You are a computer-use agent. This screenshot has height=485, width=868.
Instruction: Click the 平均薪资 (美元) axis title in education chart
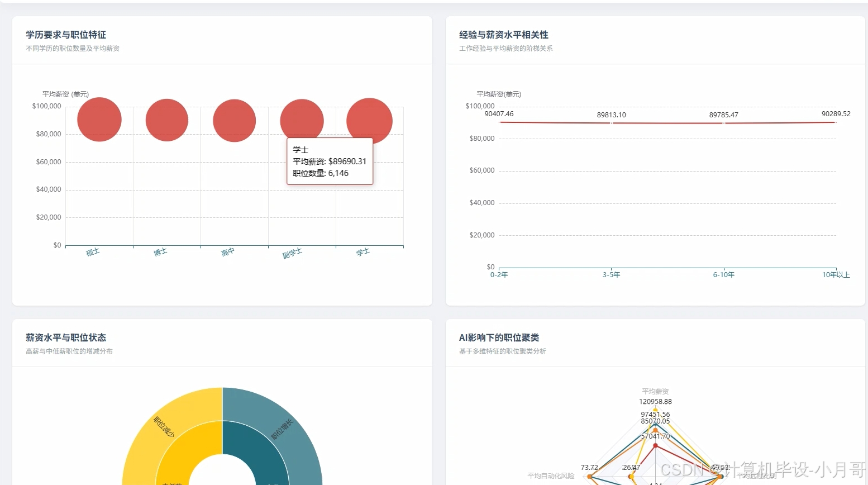coord(66,94)
